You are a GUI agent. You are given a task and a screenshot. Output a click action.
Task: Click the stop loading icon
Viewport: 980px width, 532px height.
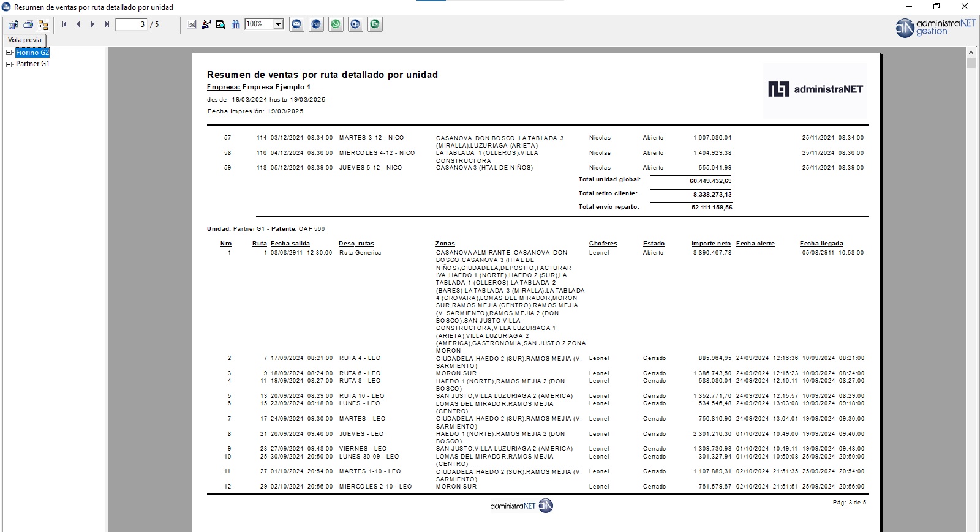pos(192,24)
